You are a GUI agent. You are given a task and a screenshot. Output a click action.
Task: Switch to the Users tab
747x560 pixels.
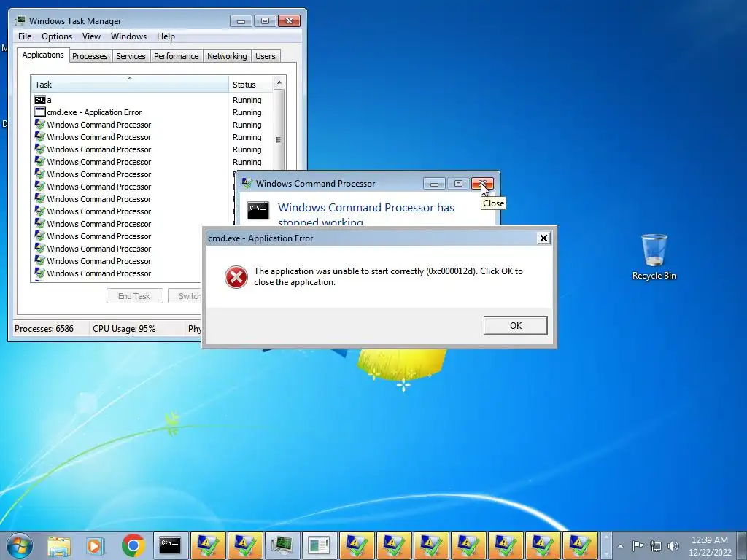tap(265, 56)
